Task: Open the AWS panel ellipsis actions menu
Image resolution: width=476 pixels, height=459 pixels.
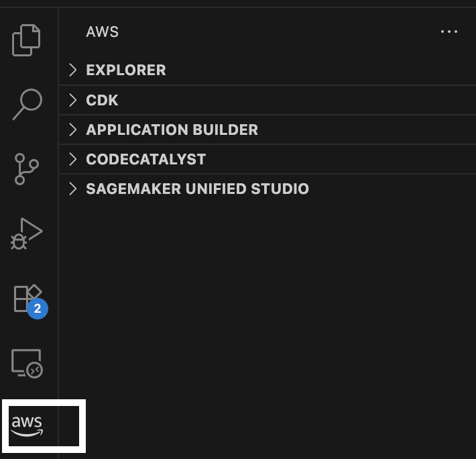Action: click(x=449, y=32)
